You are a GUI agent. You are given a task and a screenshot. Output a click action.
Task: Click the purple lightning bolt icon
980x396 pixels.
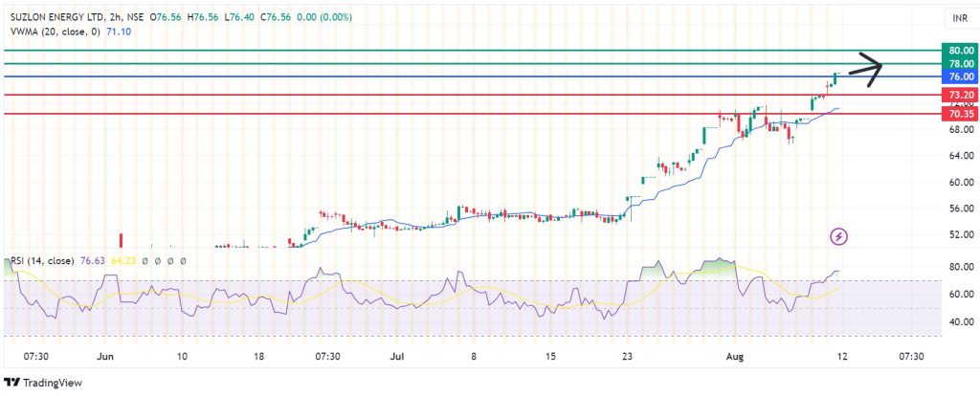838,236
